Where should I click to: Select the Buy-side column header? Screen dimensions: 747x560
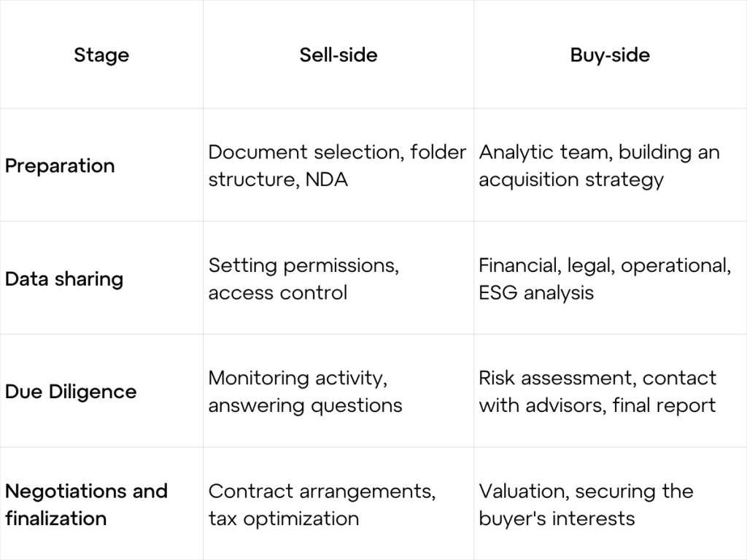point(610,55)
